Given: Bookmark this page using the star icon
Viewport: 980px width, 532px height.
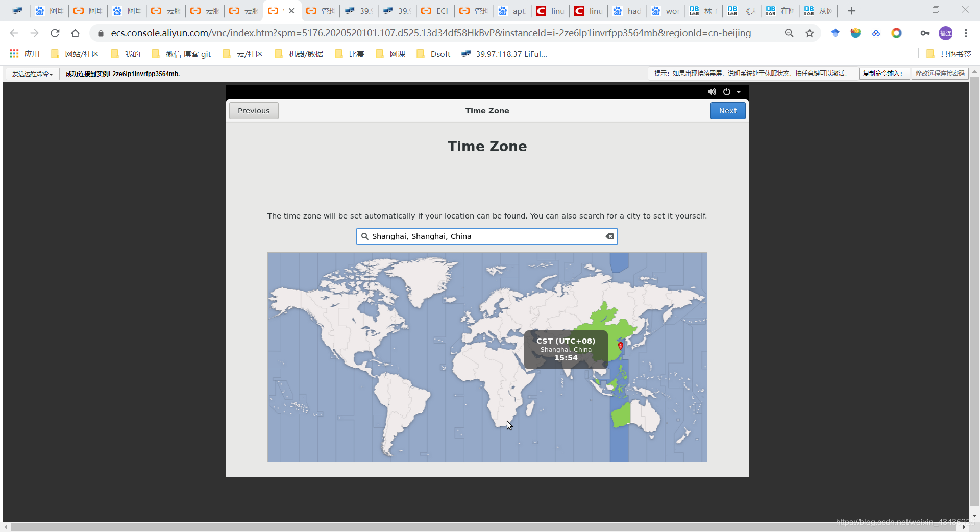Looking at the screenshot, I should point(810,33).
